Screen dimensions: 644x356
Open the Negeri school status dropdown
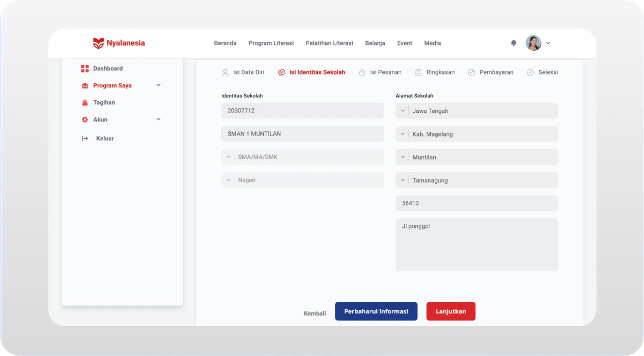pos(302,180)
